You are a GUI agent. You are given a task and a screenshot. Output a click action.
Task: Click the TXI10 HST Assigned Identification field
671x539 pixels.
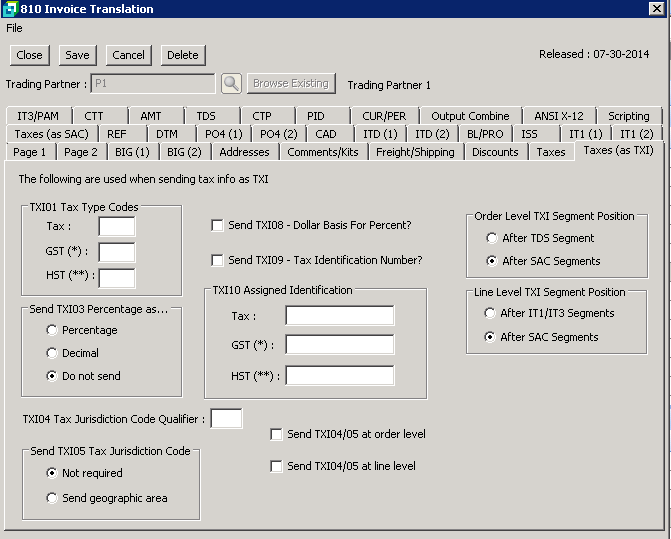pyautogui.click(x=339, y=376)
